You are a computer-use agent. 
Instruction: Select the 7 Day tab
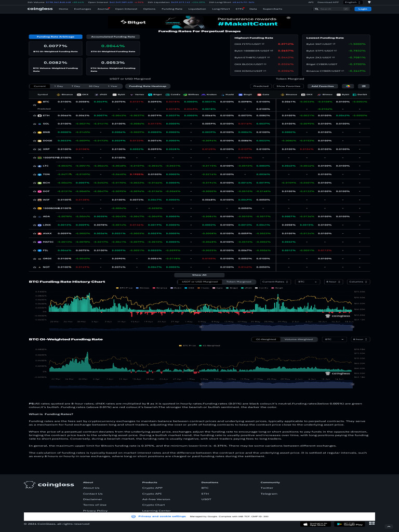tap(76, 86)
